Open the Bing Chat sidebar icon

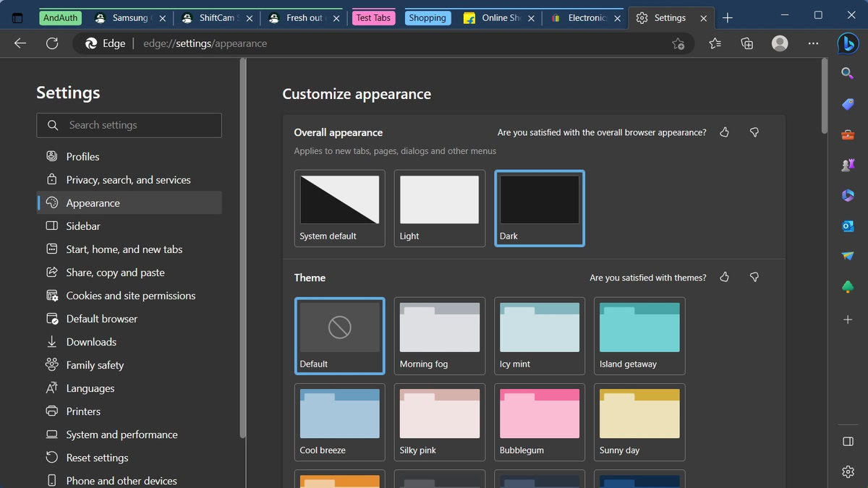(848, 43)
